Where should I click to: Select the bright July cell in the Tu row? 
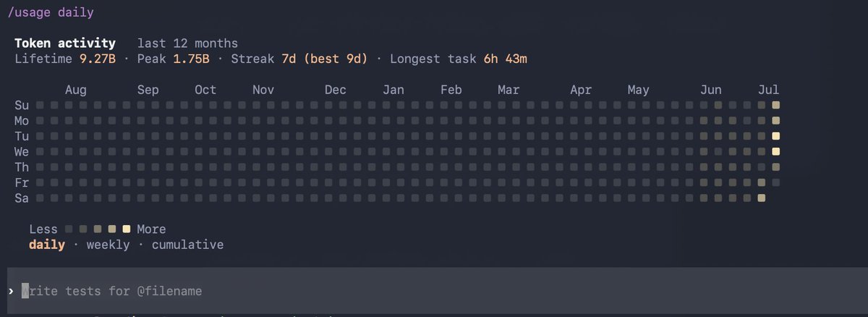click(x=776, y=136)
